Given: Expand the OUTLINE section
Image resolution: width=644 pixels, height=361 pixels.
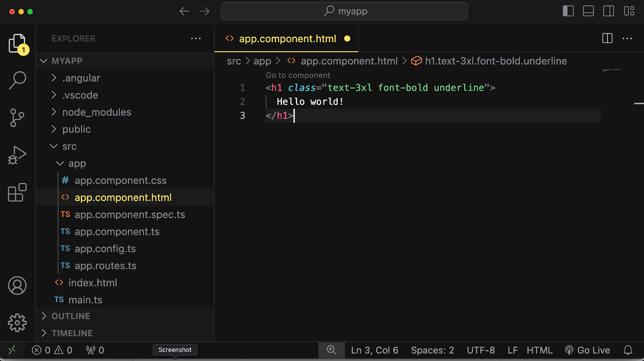Looking at the screenshot, I should point(71,316).
